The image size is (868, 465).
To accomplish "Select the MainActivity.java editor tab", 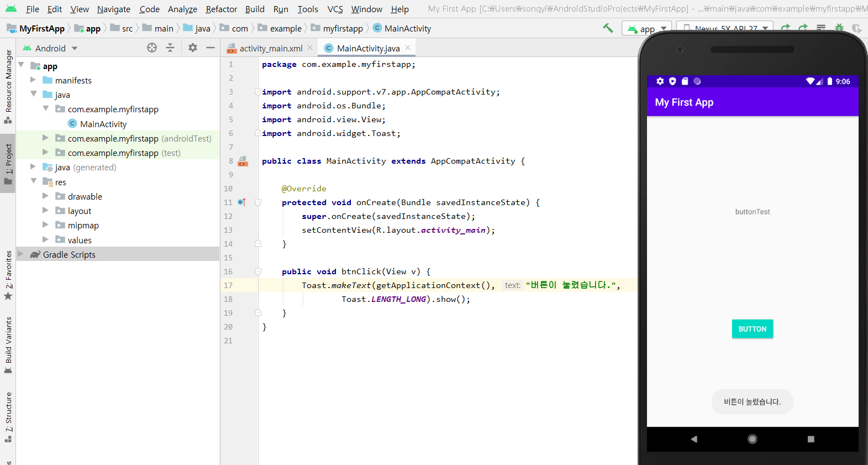I will 368,49.
